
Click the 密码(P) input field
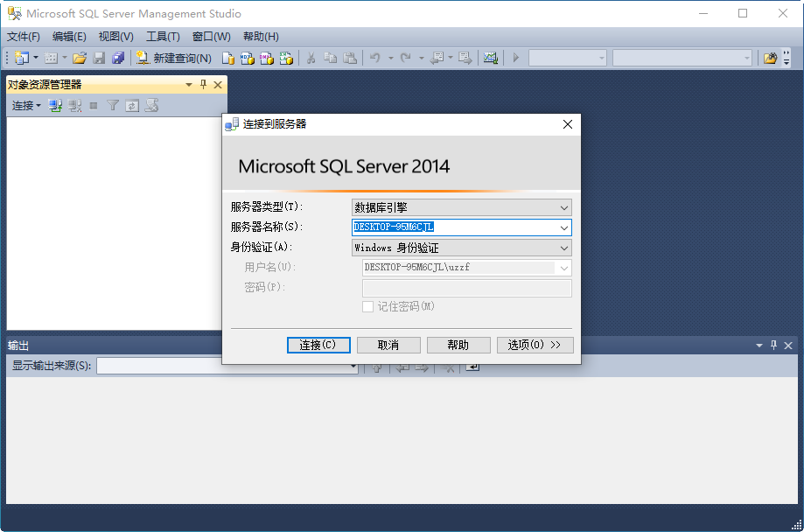(466, 288)
